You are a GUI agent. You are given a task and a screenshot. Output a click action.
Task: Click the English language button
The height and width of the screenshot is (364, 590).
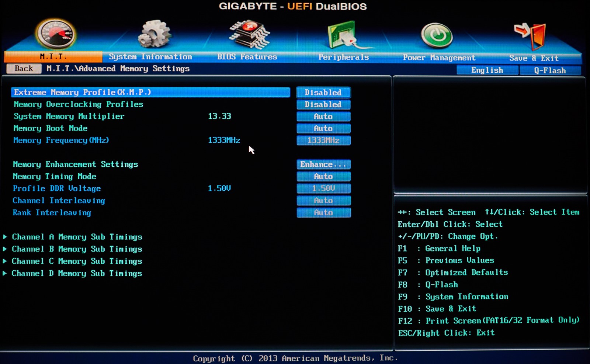click(x=487, y=70)
